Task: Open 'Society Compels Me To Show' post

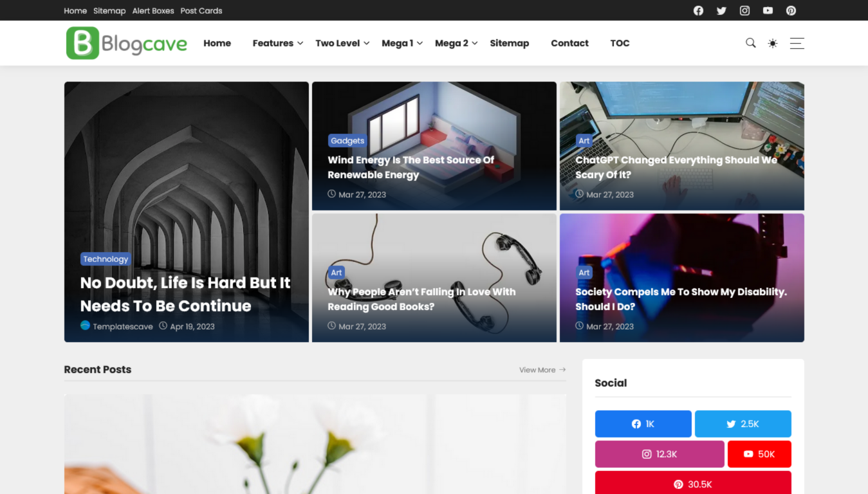Action: click(681, 299)
